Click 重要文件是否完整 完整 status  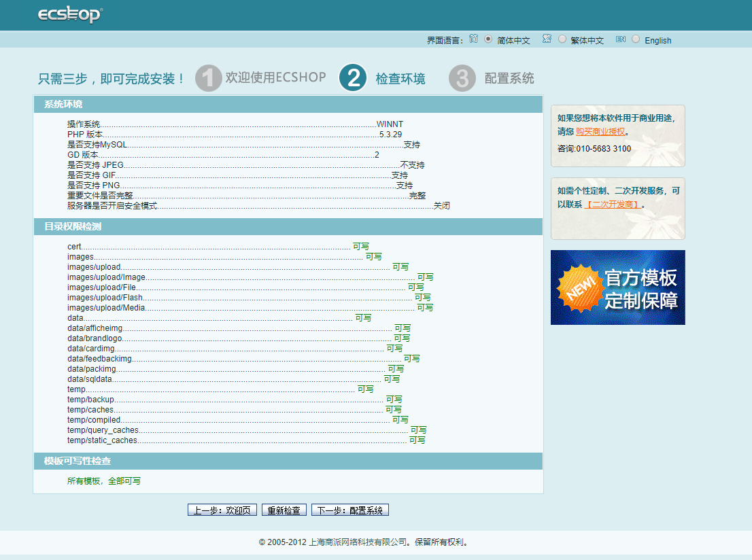pos(417,196)
